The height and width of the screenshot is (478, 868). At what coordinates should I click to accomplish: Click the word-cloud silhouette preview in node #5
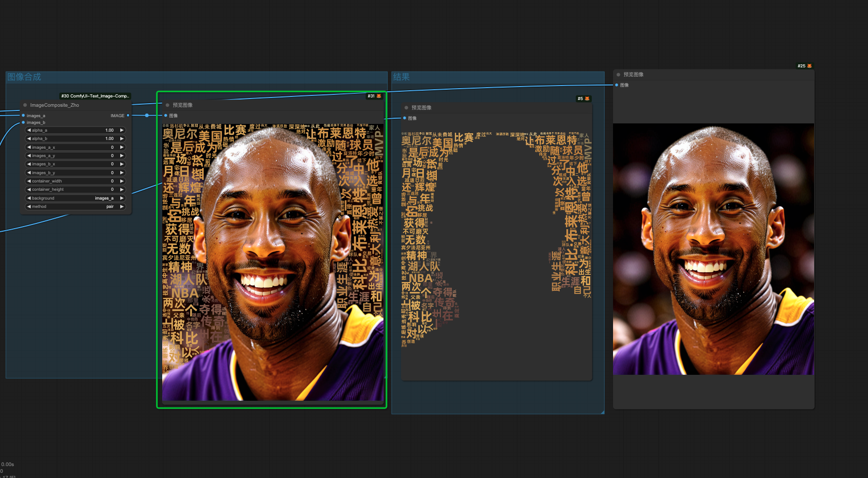496,239
